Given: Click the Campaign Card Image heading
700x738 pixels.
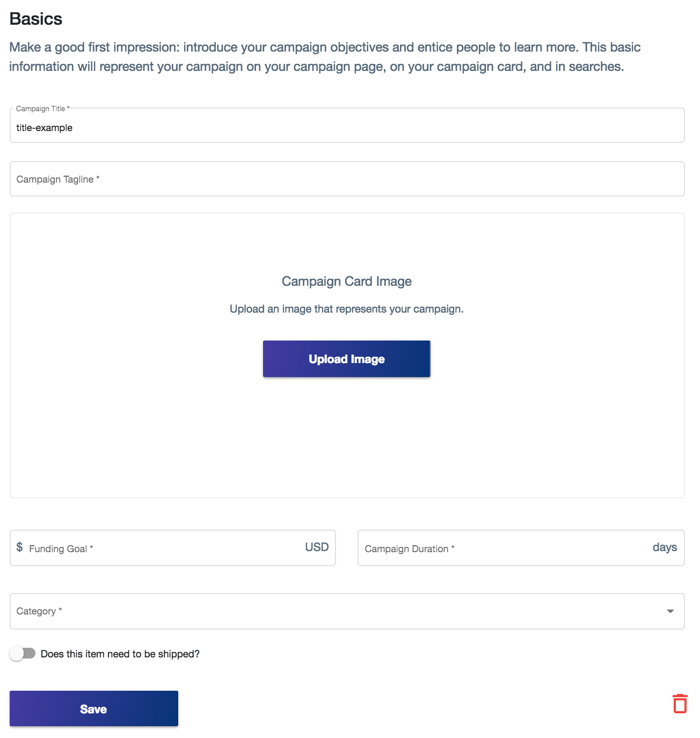Looking at the screenshot, I should 347,281.
